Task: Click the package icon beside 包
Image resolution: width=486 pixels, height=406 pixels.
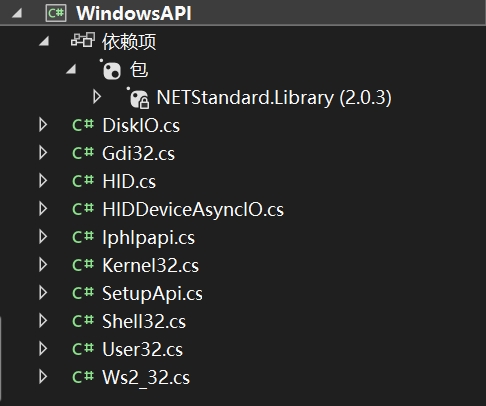Action: click(x=111, y=69)
